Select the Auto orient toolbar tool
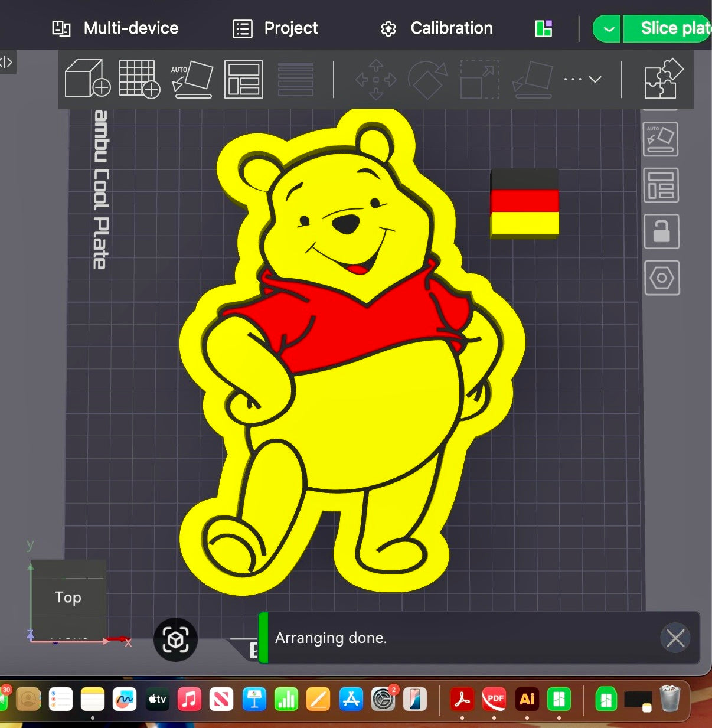The height and width of the screenshot is (728, 712). pyautogui.click(x=192, y=79)
